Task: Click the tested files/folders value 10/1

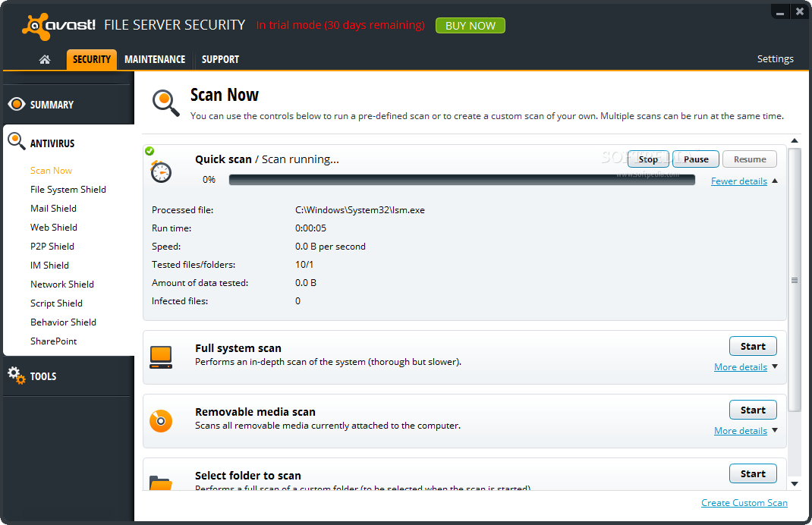Action: click(x=304, y=265)
